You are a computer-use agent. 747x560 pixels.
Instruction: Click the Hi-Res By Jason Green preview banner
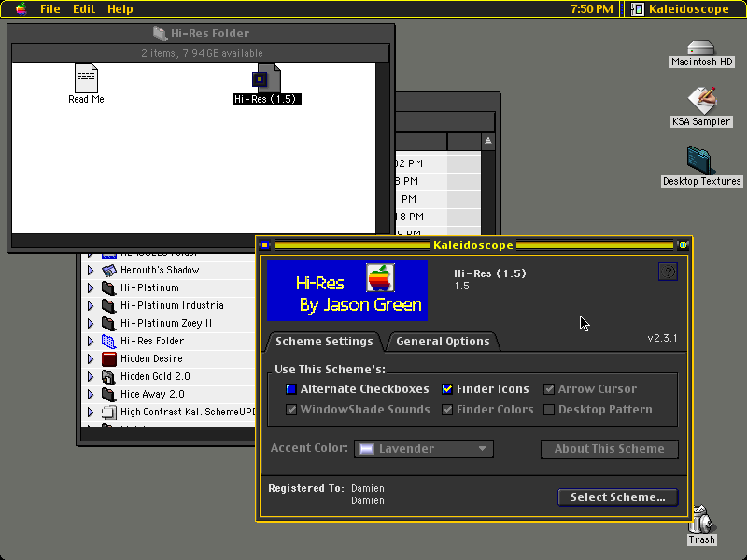(x=347, y=290)
